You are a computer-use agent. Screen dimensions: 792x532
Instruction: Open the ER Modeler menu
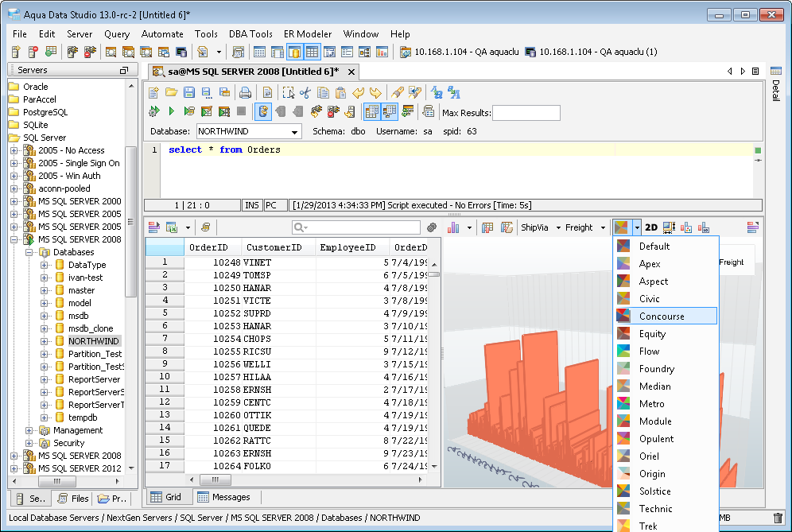[308, 34]
